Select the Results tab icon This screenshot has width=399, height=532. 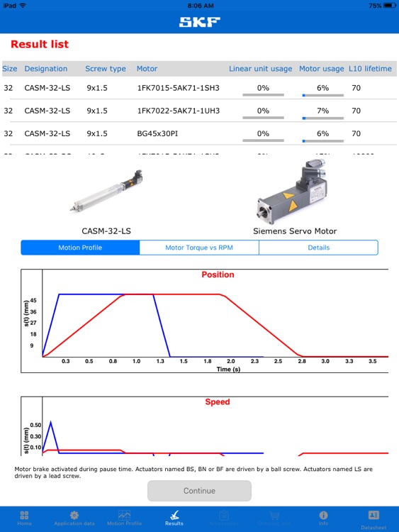click(x=174, y=516)
